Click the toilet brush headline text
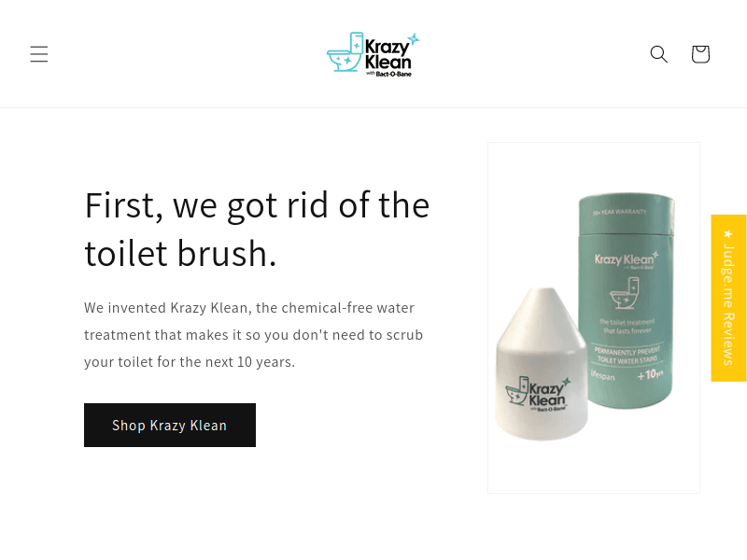Image resolution: width=747 pixels, height=560 pixels. (x=258, y=229)
